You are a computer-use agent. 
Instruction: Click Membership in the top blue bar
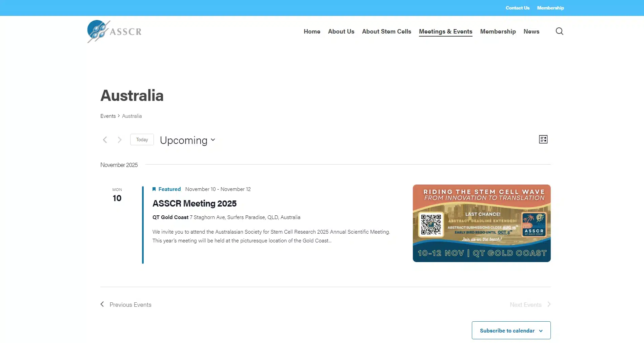pyautogui.click(x=550, y=8)
